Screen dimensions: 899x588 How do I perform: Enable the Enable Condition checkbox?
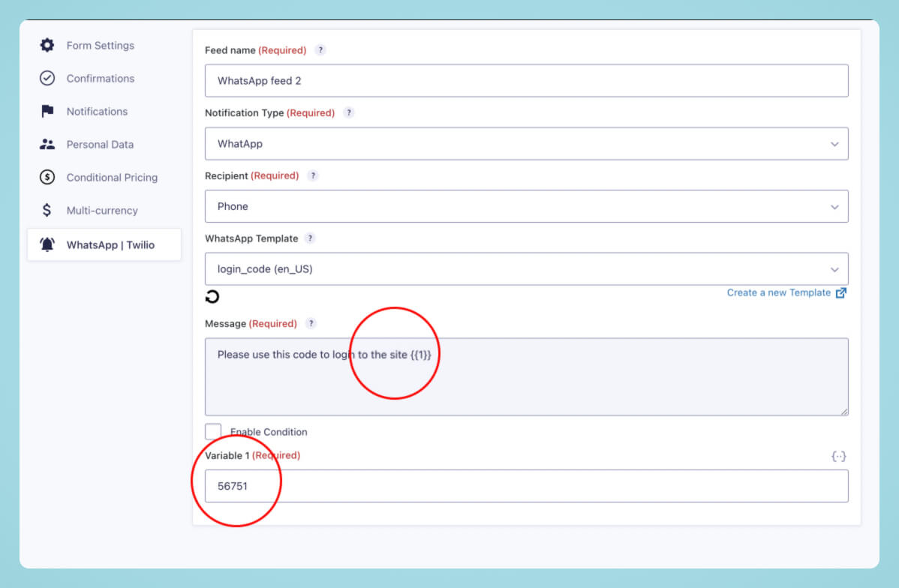tap(213, 431)
